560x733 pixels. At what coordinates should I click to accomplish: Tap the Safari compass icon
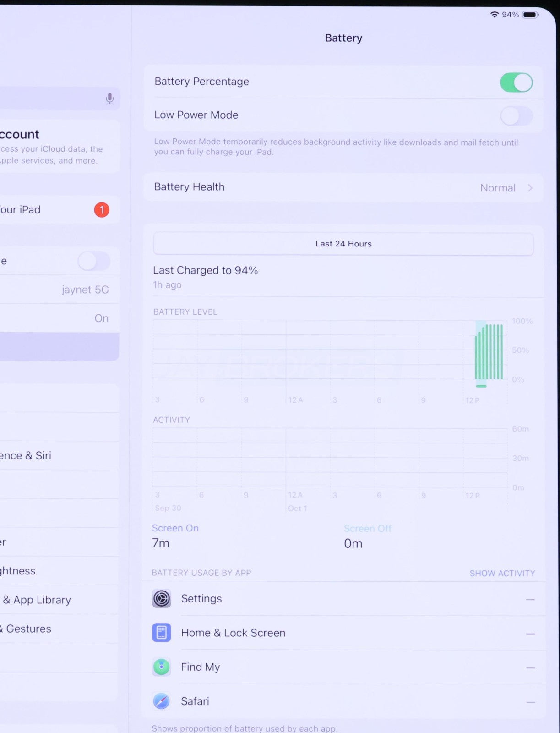coord(161,701)
